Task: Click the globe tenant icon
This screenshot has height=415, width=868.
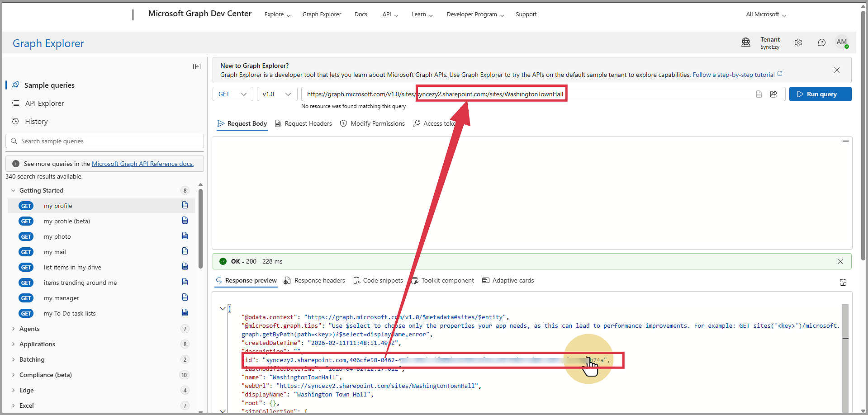Action: coord(746,42)
